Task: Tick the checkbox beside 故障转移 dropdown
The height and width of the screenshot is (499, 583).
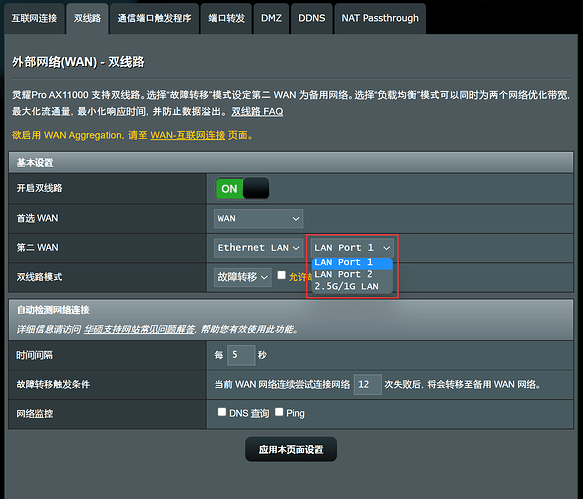Action: (x=281, y=275)
